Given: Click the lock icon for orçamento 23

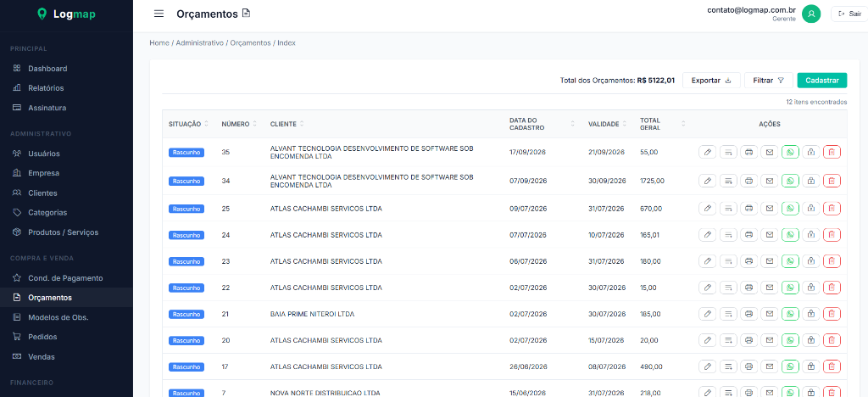Looking at the screenshot, I should (x=811, y=260).
